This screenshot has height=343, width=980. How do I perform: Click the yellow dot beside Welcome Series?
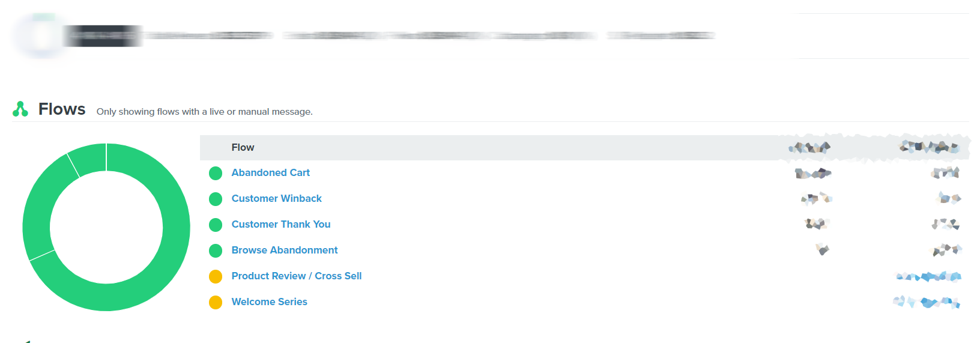(216, 302)
